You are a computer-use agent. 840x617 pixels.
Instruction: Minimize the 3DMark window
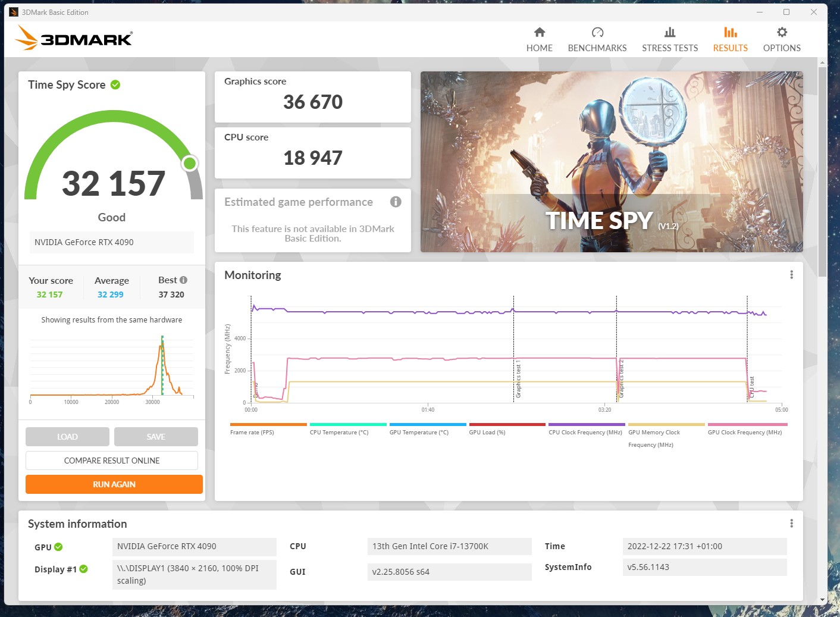(760, 12)
